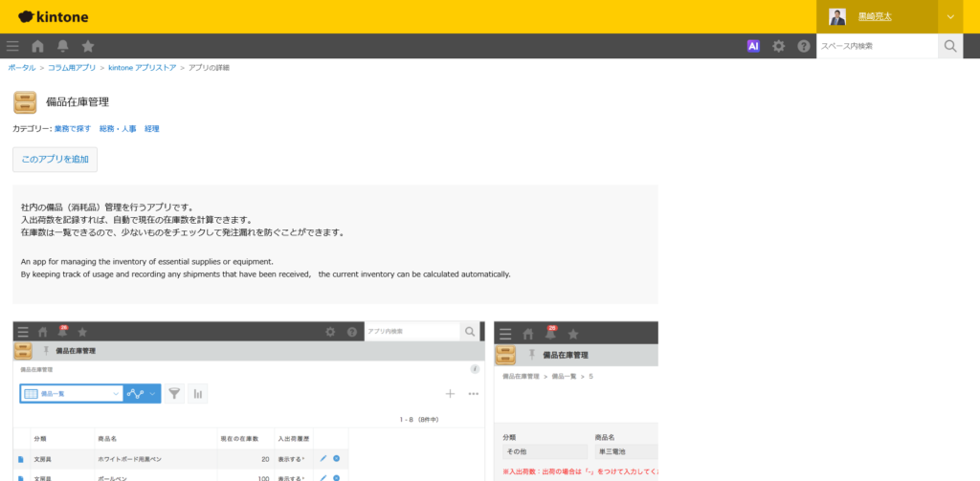Open the 総務・人事 category link

coord(118,129)
